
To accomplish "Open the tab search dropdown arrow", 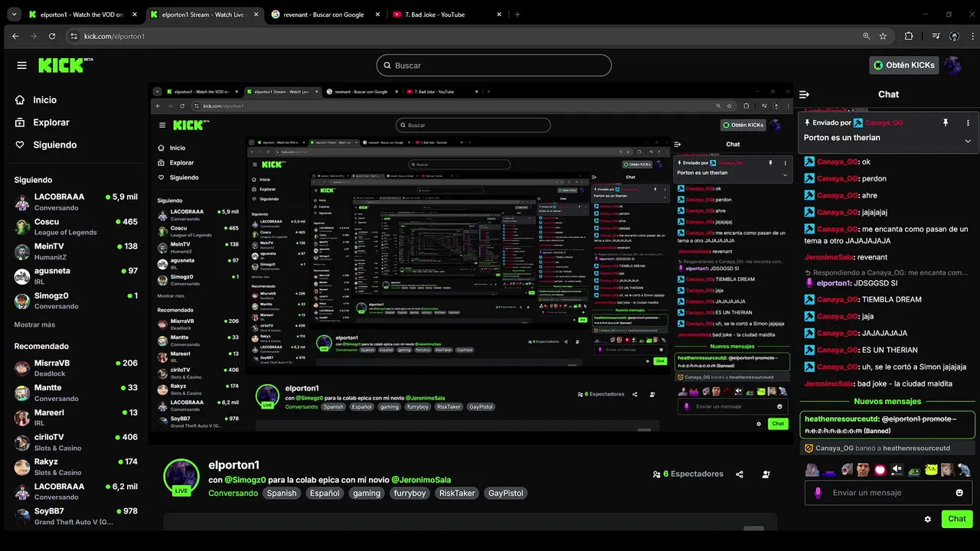I will point(15,15).
